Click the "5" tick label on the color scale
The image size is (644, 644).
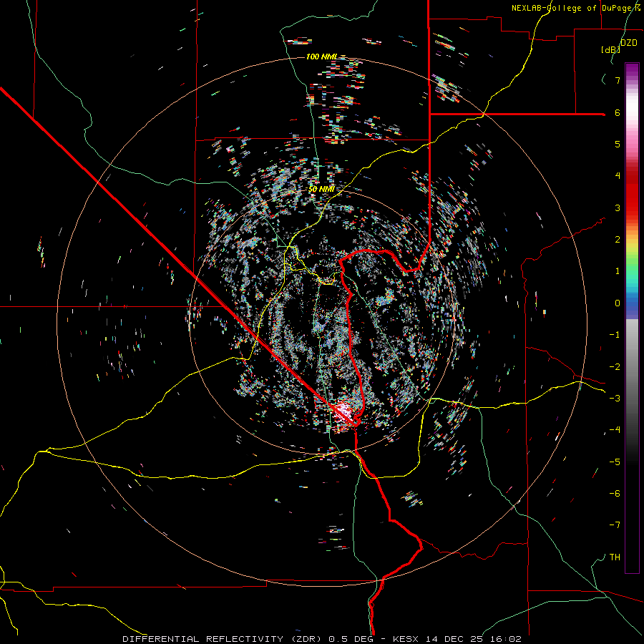[618, 144]
